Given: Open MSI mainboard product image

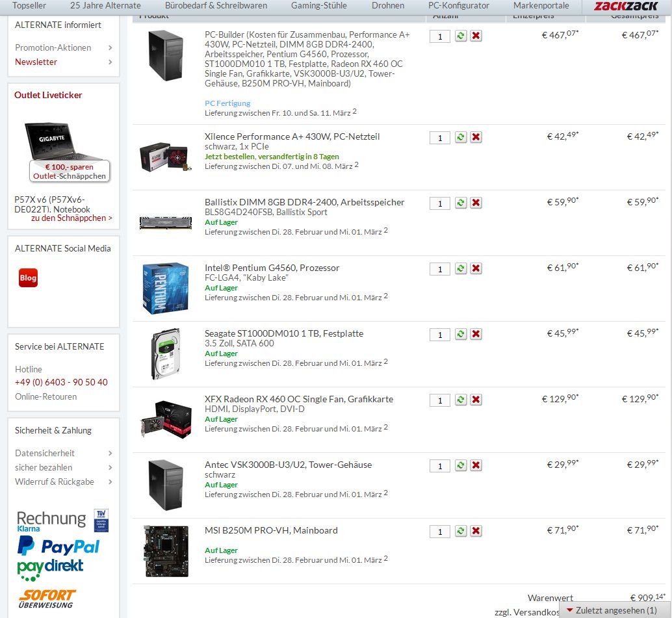Looking at the screenshot, I should pyautogui.click(x=166, y=551).
